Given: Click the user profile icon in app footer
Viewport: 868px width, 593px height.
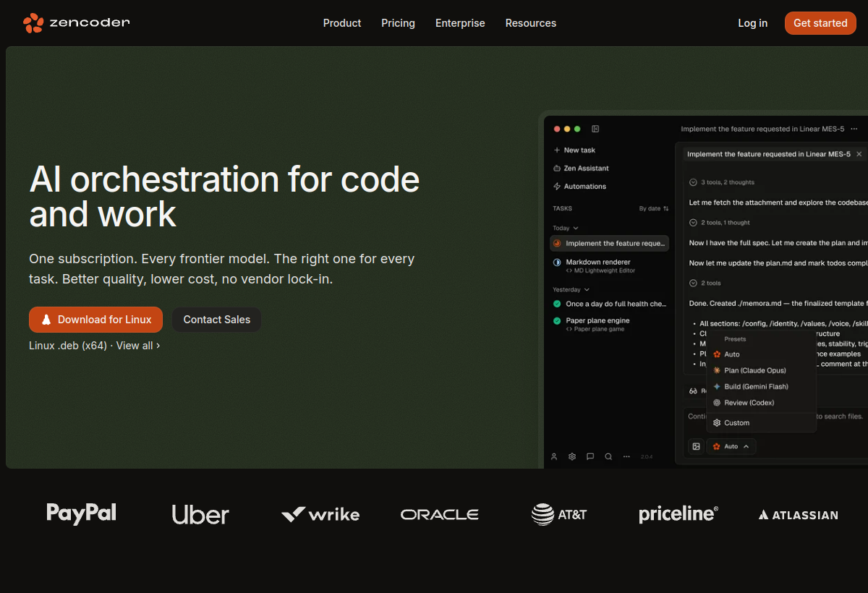Looking at the screenshot, I should tap(554, 456).
